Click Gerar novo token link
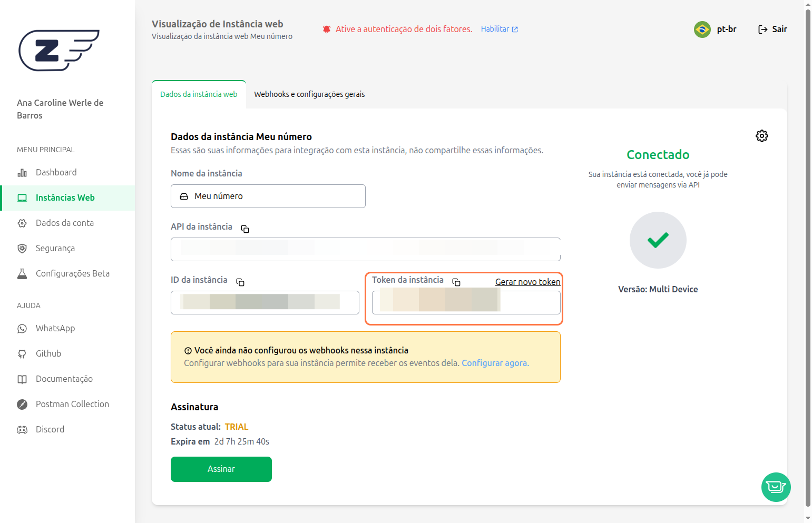Viewport: 812px width, 523px height. [527, 282]
